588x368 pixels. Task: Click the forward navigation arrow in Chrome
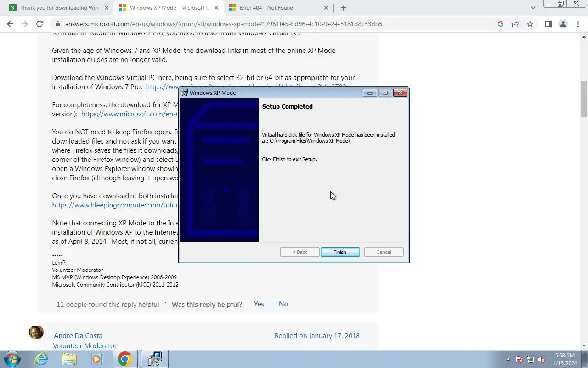pos(25,24)
